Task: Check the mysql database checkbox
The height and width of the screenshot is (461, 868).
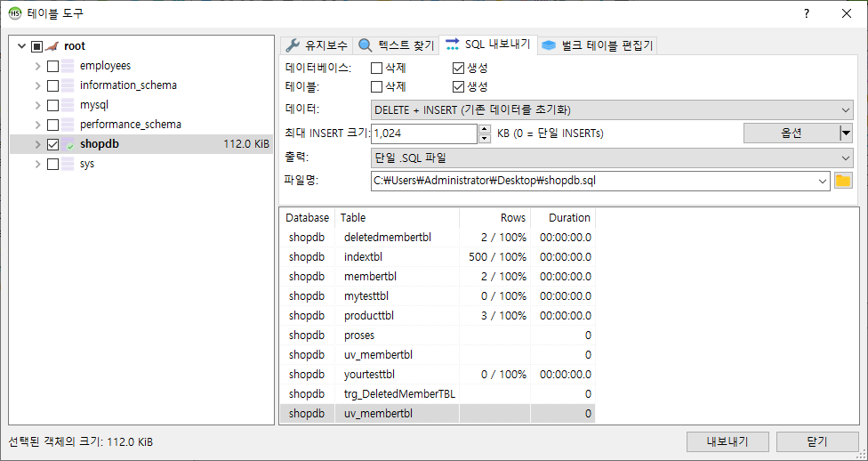Action: click(52, 105)
